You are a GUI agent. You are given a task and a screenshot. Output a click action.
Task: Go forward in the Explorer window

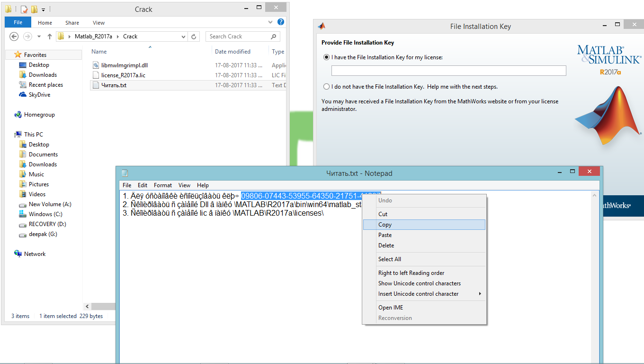(x=27, y=36)
